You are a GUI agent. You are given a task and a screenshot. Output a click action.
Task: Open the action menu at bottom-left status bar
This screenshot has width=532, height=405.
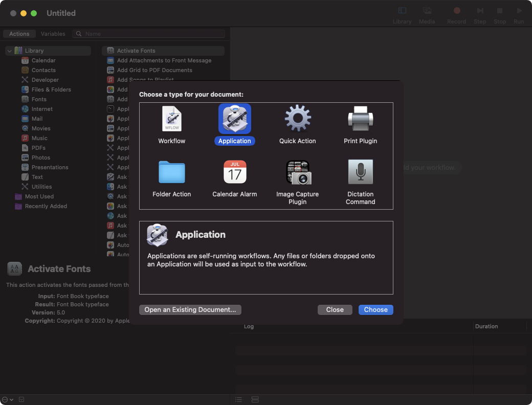click(8, 399)
